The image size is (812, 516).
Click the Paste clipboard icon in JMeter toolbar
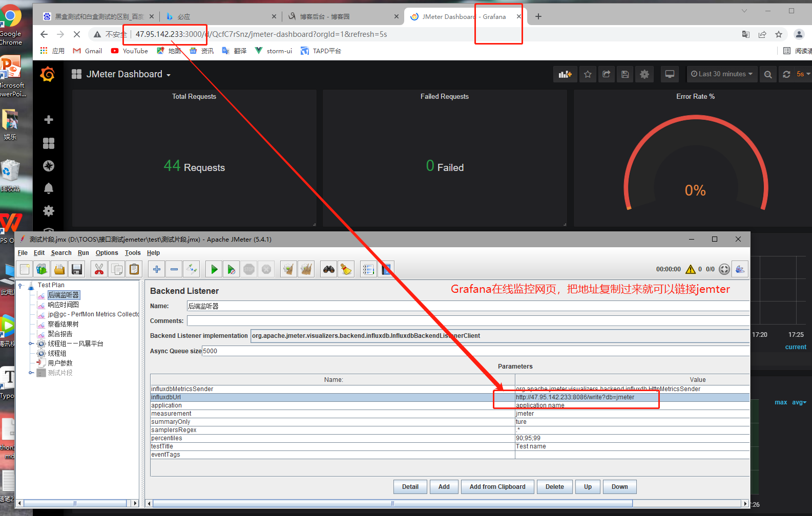[134, 269]
